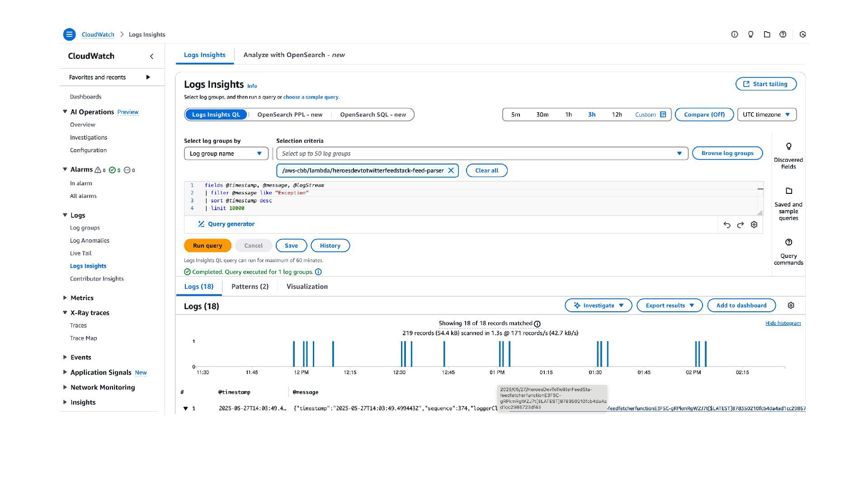
Task: Click Run query button
Action: coord(208,245)
